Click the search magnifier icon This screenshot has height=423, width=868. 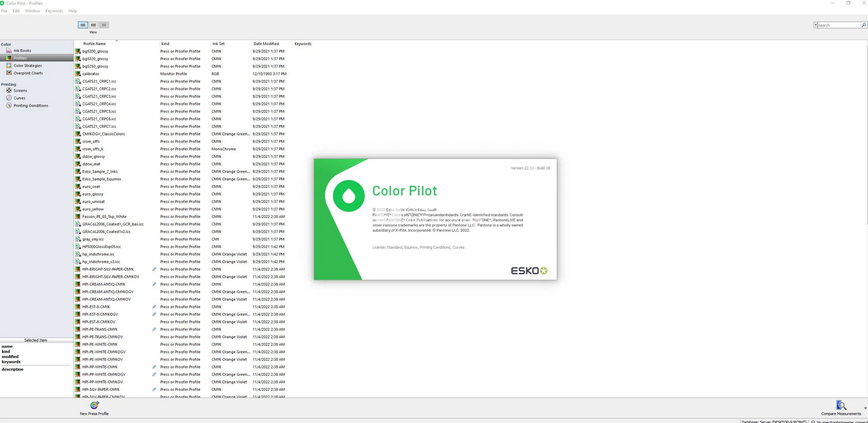[863, 25]
